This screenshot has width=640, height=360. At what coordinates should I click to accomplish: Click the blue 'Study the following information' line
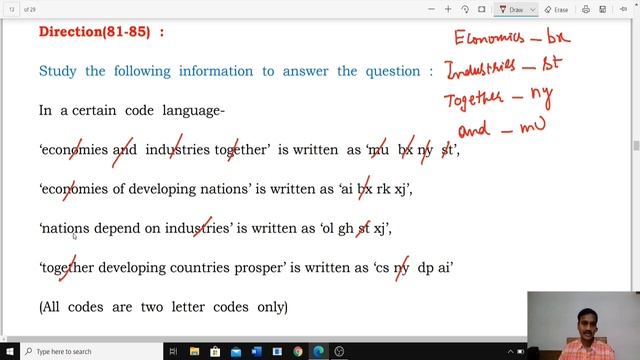pyautogui.click(x=236, y=71)
